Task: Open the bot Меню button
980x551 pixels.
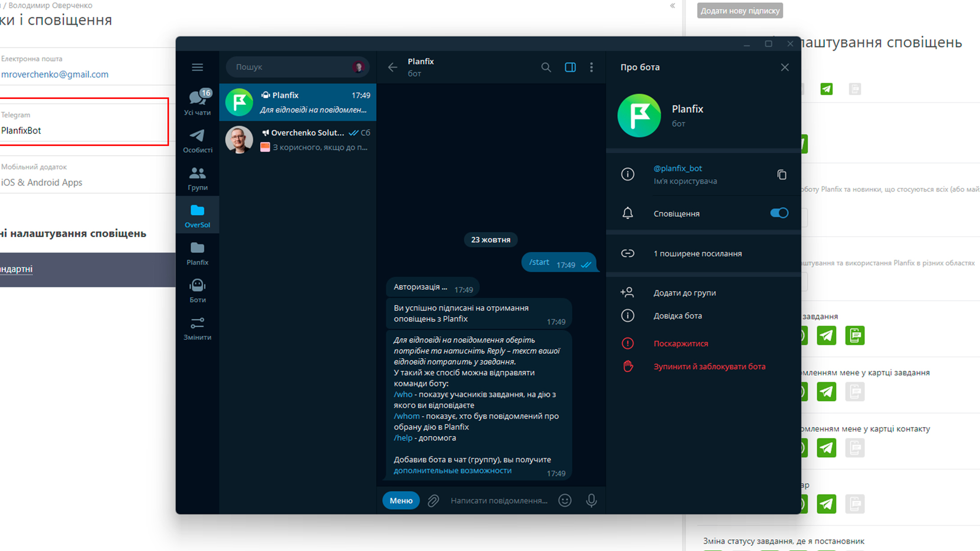Action: pyautogui.click(x=401, y=500)
